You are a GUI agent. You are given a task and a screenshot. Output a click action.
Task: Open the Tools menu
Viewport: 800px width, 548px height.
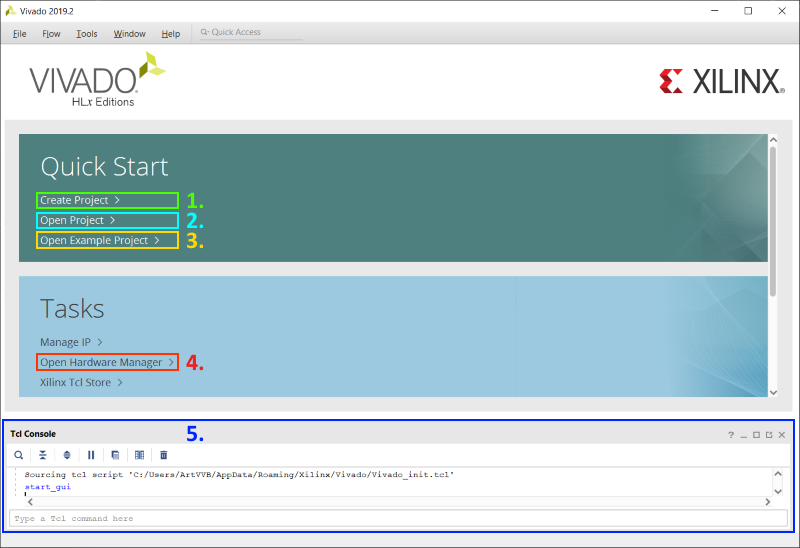click(87, 34)
